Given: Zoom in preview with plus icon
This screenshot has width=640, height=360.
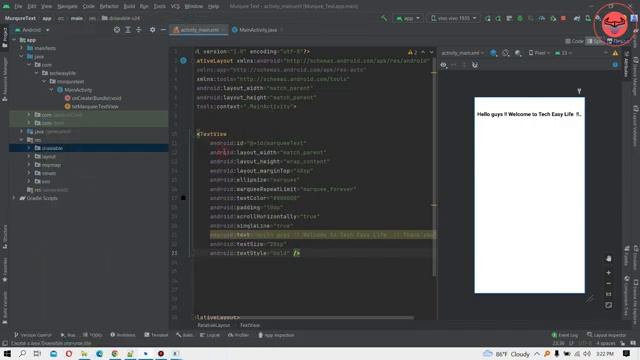Looking at the screenshot, I should coord(609,272).
